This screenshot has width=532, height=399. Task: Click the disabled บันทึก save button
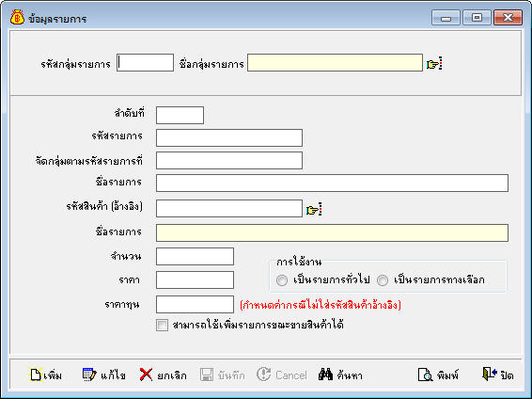(x=222, y=375)
